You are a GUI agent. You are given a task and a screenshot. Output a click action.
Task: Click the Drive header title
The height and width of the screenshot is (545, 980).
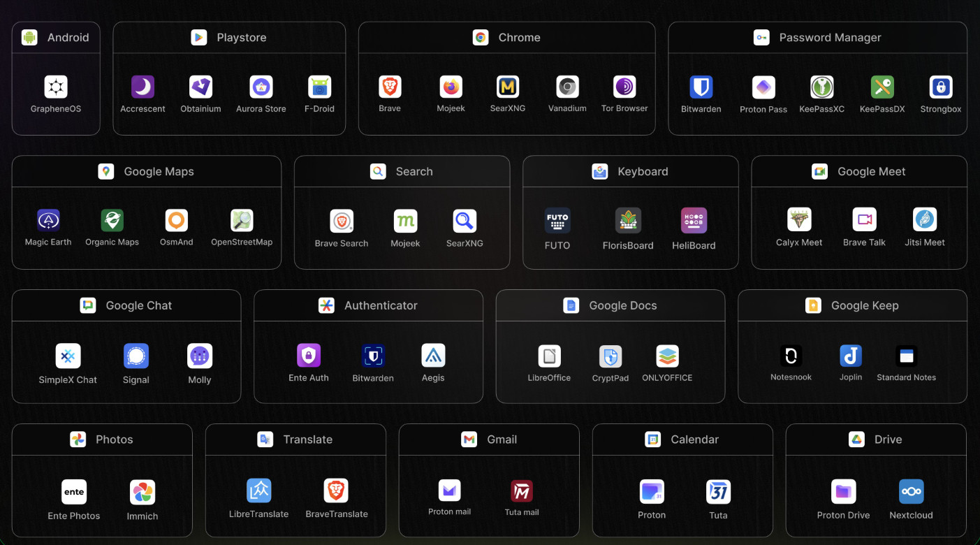(x=888, y=439)
